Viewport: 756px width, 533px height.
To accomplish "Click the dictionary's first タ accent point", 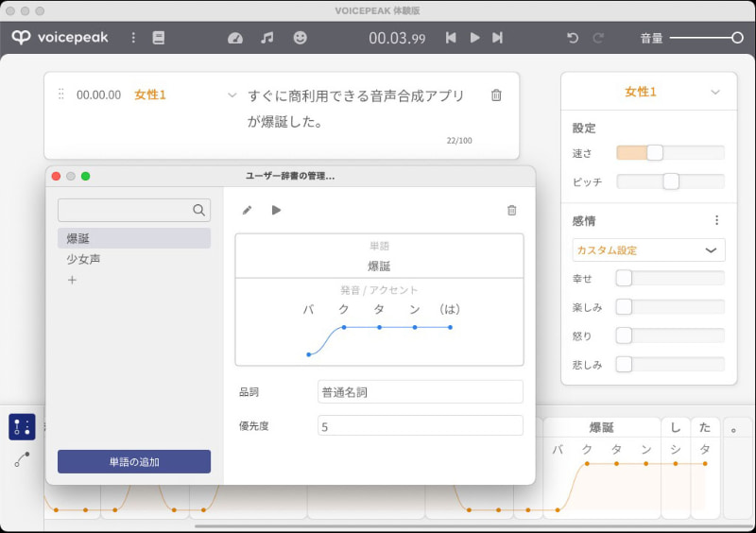I will (x=380, y=328).
